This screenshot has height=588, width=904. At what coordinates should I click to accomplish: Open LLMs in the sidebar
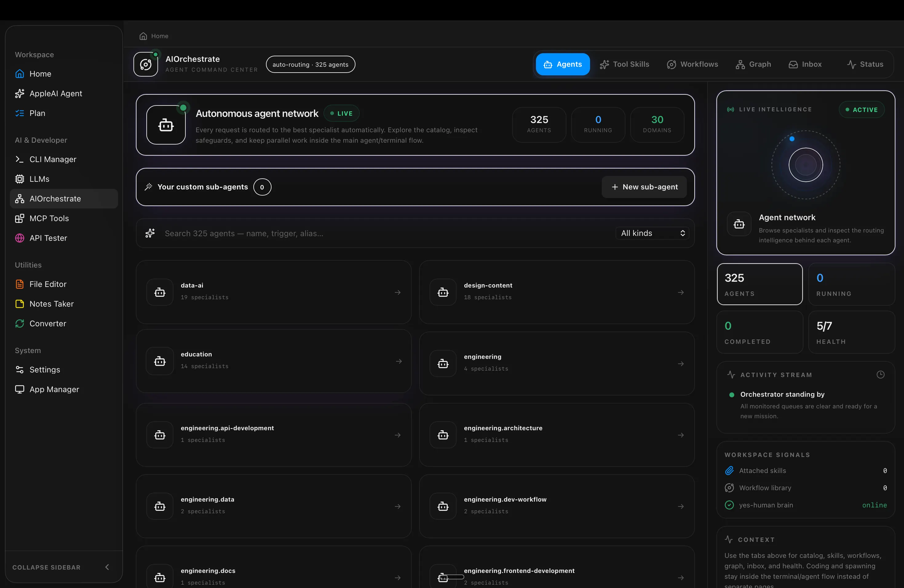pos(63,179)
